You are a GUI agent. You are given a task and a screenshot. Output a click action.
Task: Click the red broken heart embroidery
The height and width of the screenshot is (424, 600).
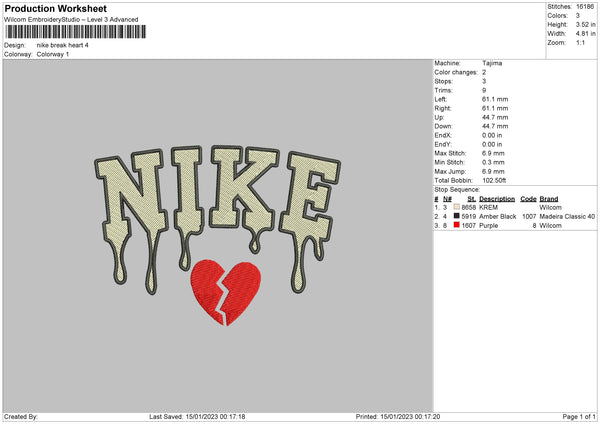click(226, 292)
